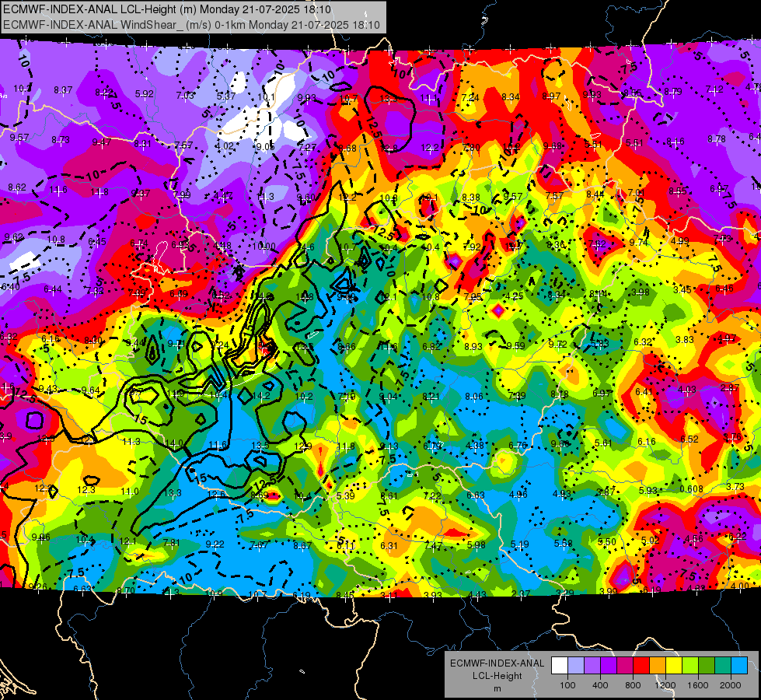761x700 pixels.
Task: Click the grid value '4.38'
Action: click(x=475, y=445)
